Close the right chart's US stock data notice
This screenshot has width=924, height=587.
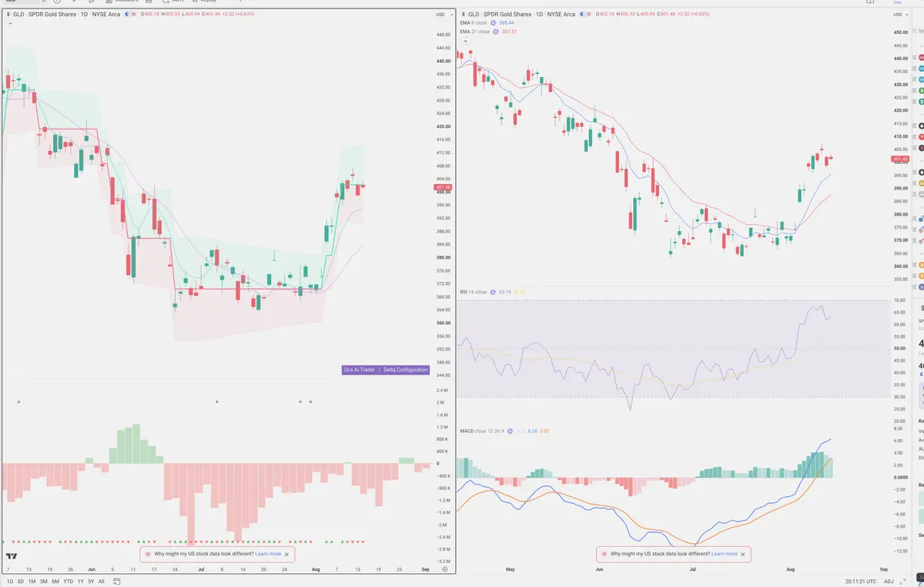pyautogui.click(x=743, y=554)
